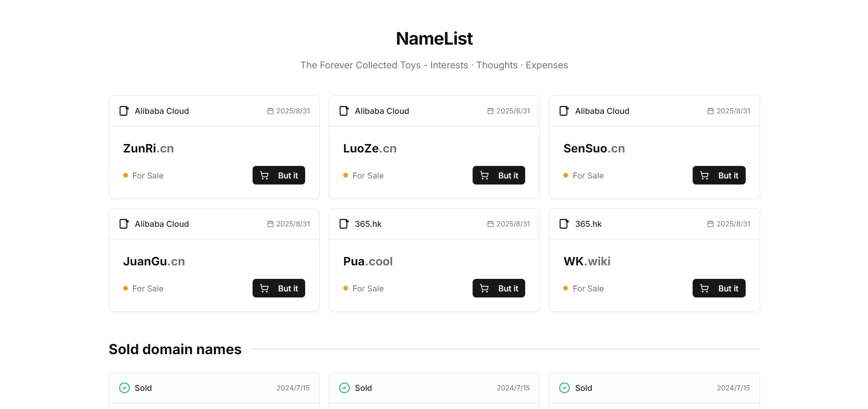Image resolution: width=868 pixels, height=409 pixels.
Task: Buy the LuoZe.cn domain
Action: pyautogui.click(x=499, y=175)
